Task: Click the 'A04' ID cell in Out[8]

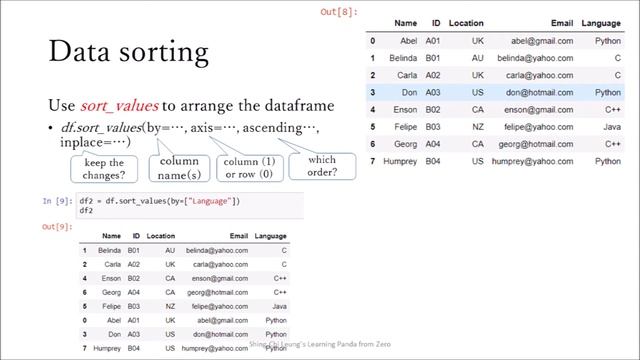Action: 433,144
